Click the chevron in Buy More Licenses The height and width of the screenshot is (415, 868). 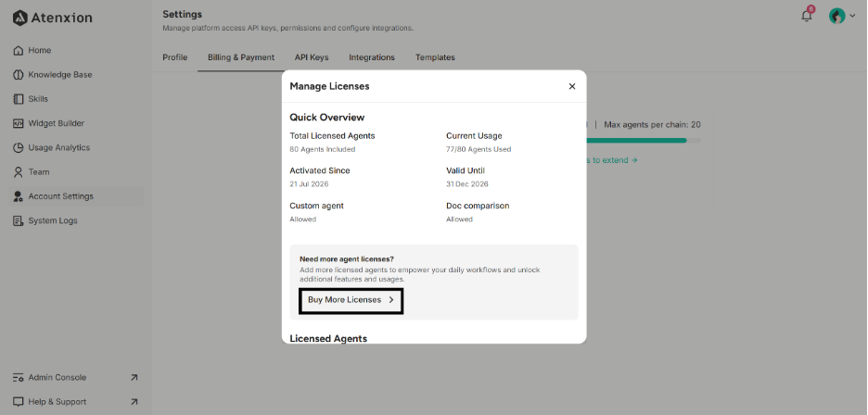[390, 300]
